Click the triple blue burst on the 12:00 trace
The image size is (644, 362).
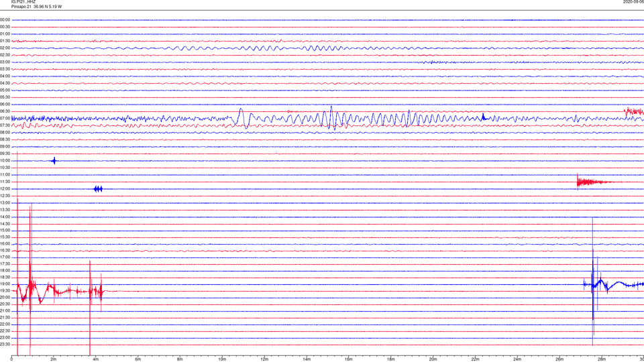point(98,189)
